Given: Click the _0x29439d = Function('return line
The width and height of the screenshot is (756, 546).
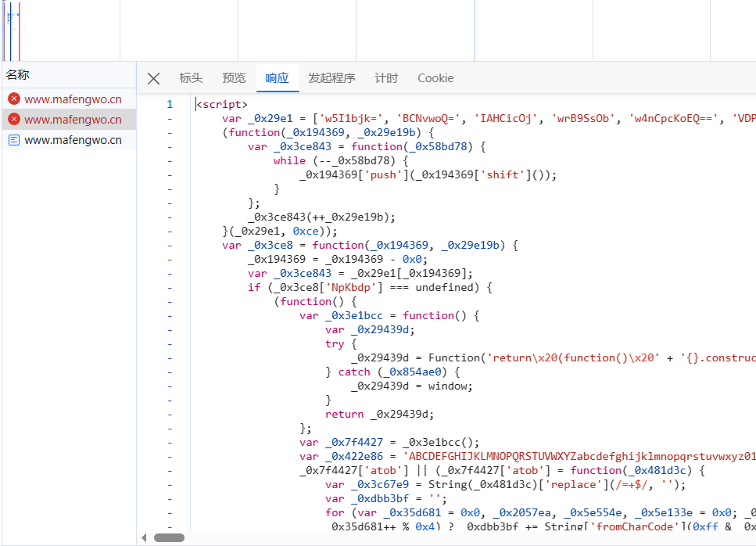Looking at the screenshot, I should tap(553, 358).
